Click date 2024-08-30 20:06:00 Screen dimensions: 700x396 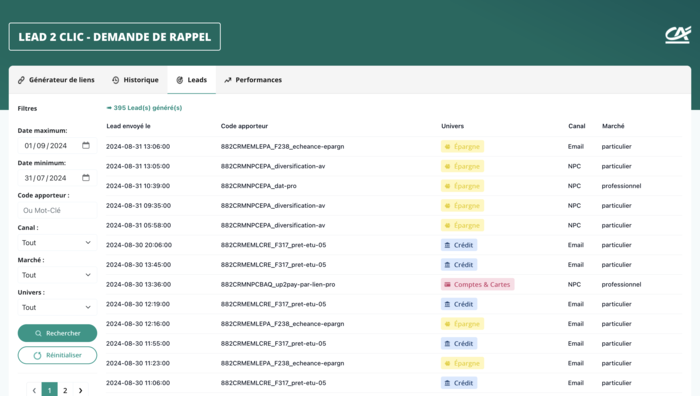[x=139, y=245]
